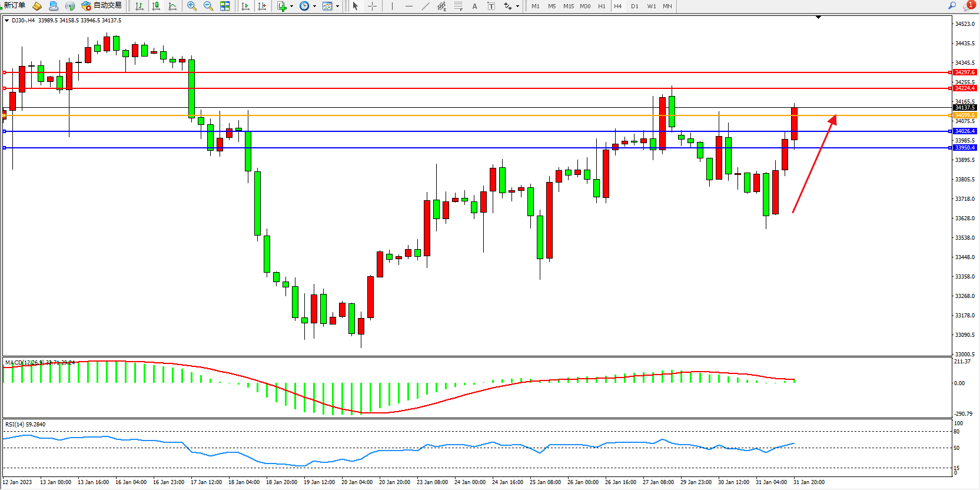Image resolution: width=980 pixels, height=490 pixels.
Task: Enable chart auto scroll icon
Action: pyautogui.click(x=245, y=6)
